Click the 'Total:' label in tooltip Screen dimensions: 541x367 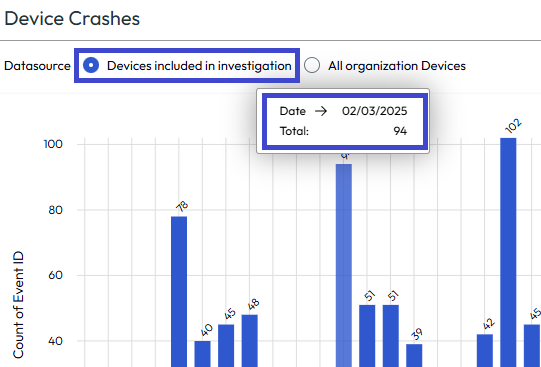pos(294,131)
